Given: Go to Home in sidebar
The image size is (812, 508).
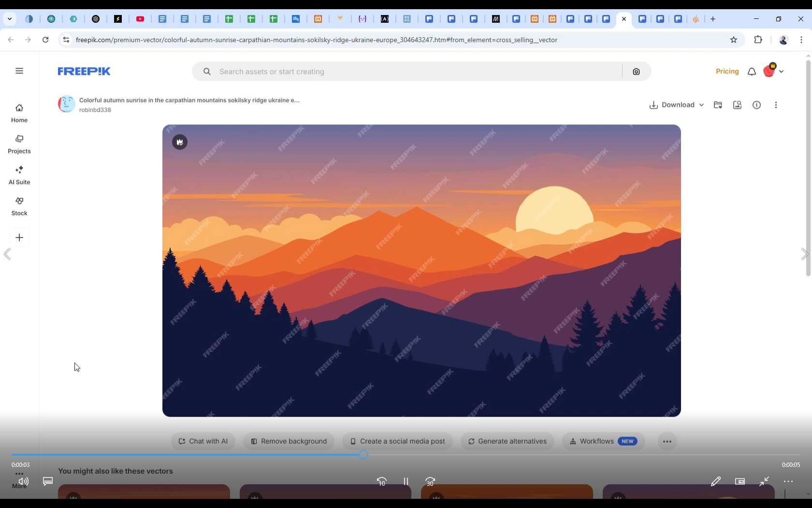Looking at the screenshot, I should pyautogui.click(x=19, y=113).
